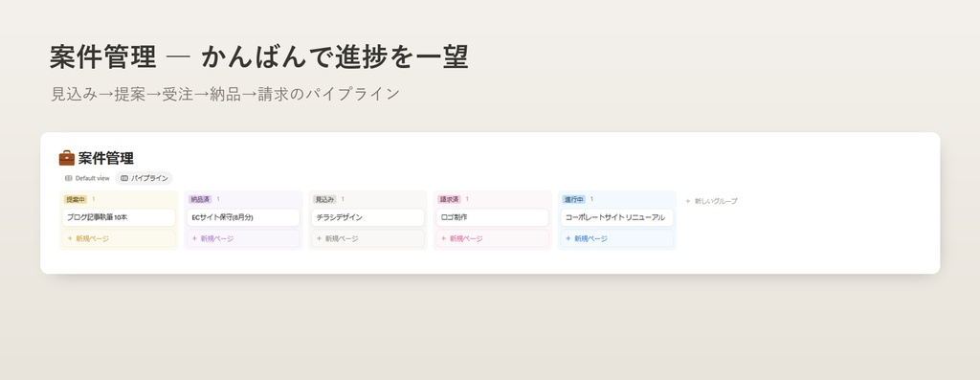This screenshot has height=380, width=980.
Task: Open the コーポレートサイトリニューアル card
Action: [617, 217]
